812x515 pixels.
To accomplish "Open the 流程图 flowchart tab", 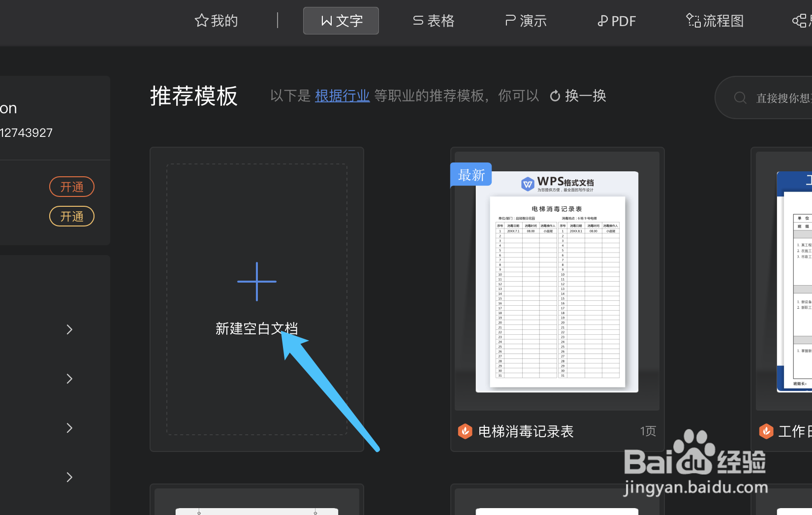I will pos(715,21).
